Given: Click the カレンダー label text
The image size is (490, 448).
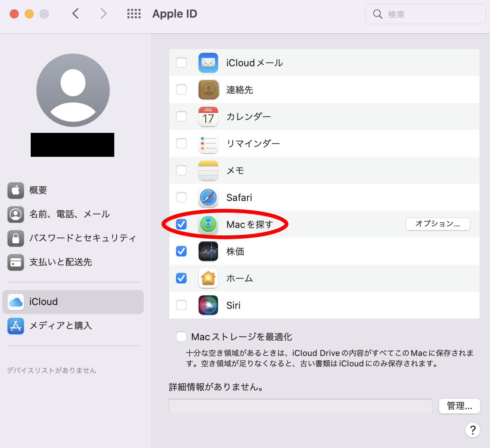Looking at the screenshot, I should click(x=249, y=117).
